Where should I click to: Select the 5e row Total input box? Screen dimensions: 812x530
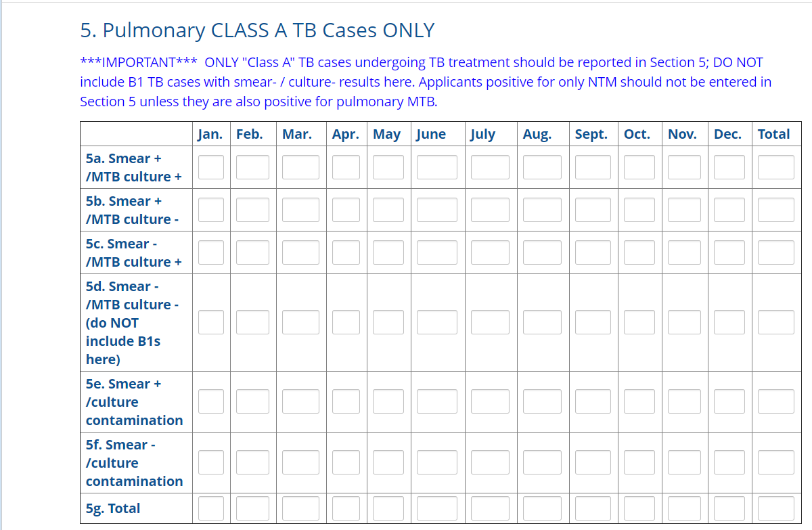(775, 401)
